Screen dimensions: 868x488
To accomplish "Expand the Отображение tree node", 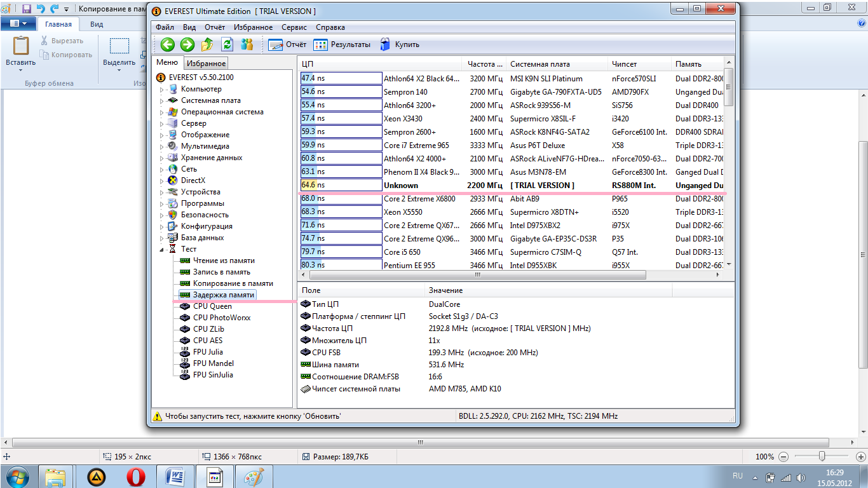I will (x=161, y=135).
